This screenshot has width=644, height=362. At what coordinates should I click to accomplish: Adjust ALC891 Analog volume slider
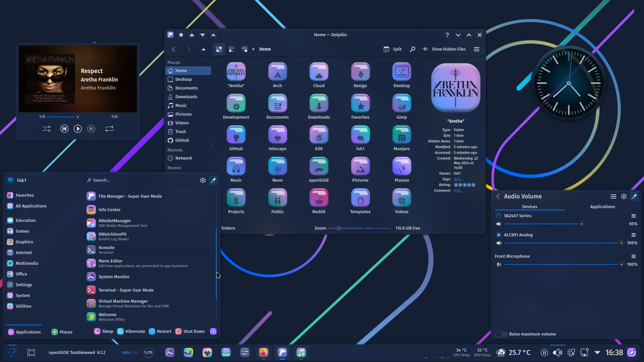(564, 243)
